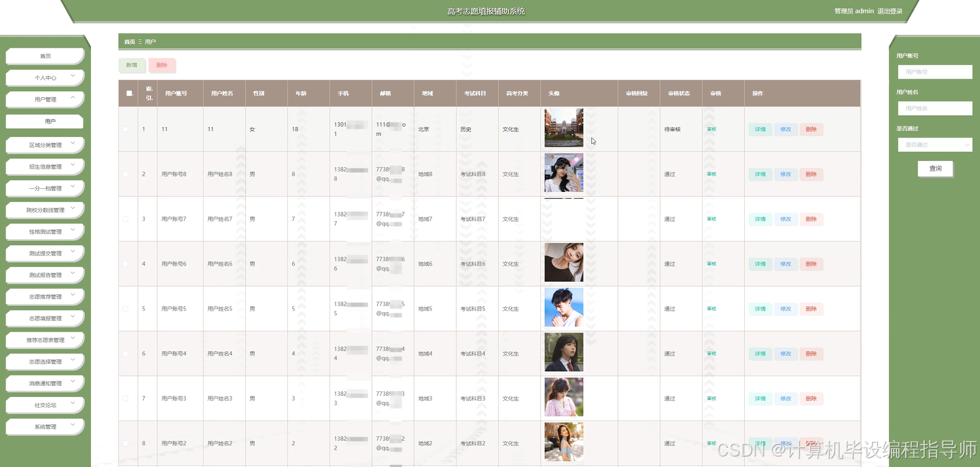980x467 pixels.
Task: Open 详情 for 用户账号5
Action: (760, 308)
